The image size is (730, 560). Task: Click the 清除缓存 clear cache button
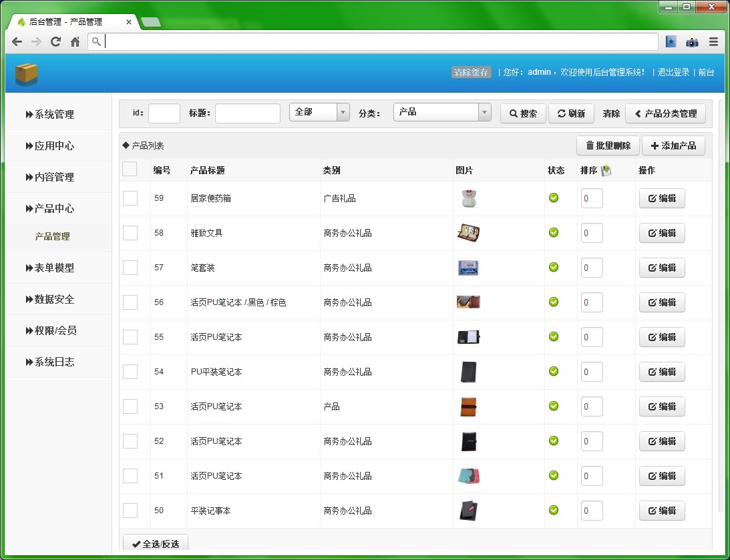point(471,72)
